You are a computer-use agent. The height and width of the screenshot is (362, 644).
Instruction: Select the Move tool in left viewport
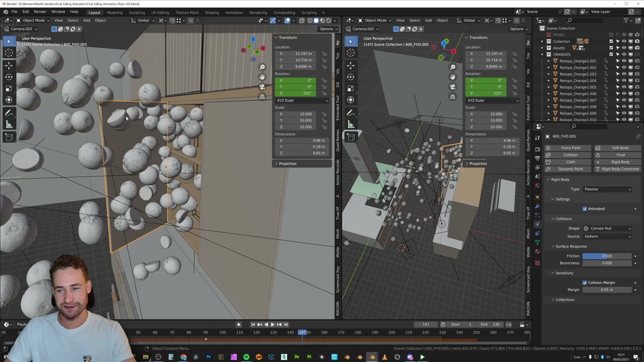pos(9,65)
